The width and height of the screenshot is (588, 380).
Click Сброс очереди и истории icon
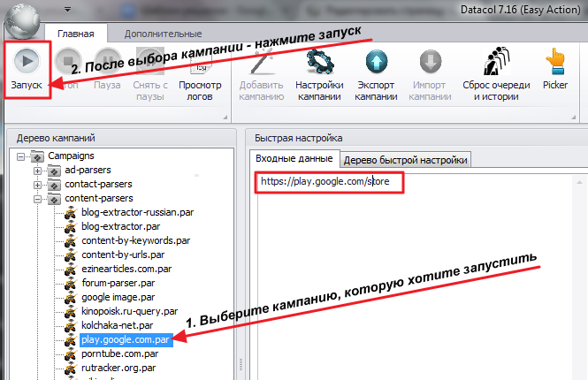tap(496, 61)
